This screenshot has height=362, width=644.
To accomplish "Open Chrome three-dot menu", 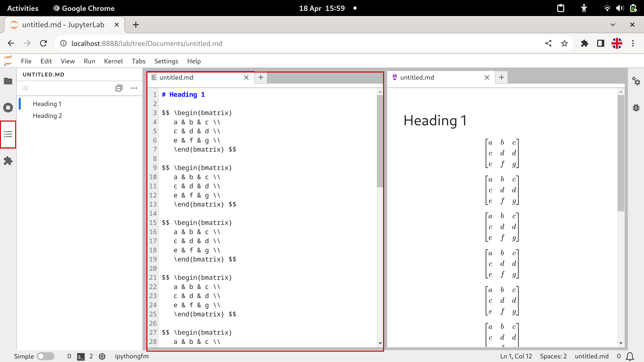I will pyautogui.click(x=633, y=43).
